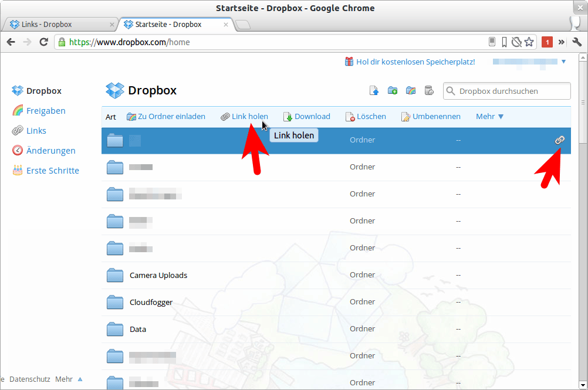588x390 pixels.
Task: Click the bookmark ribbon icon in address bar
Action: coord(504,42)
